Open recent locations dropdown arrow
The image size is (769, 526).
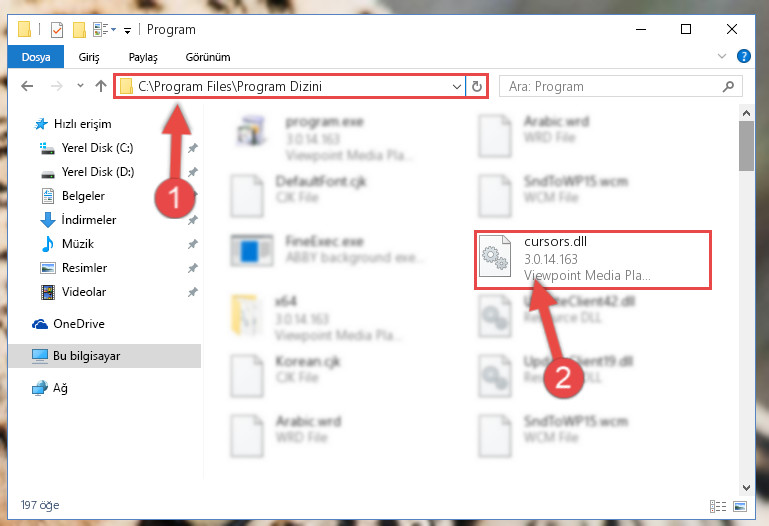[80, 86]
